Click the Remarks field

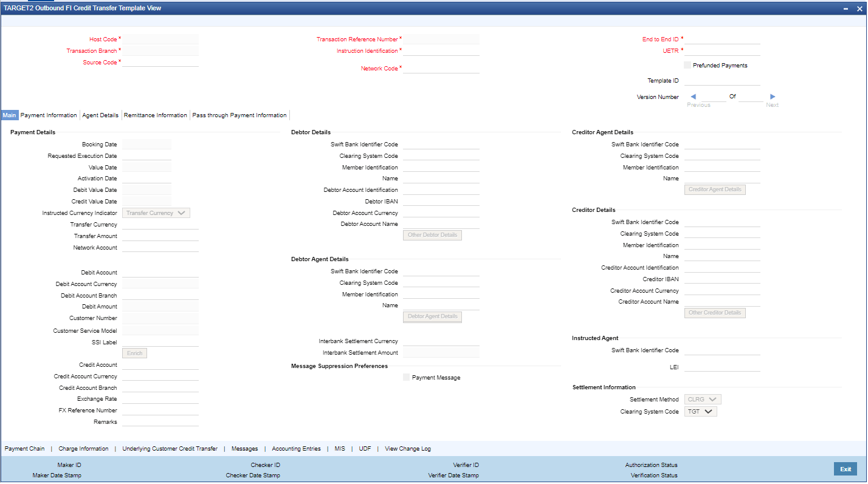pyautogui.click(x=160, y=421)
